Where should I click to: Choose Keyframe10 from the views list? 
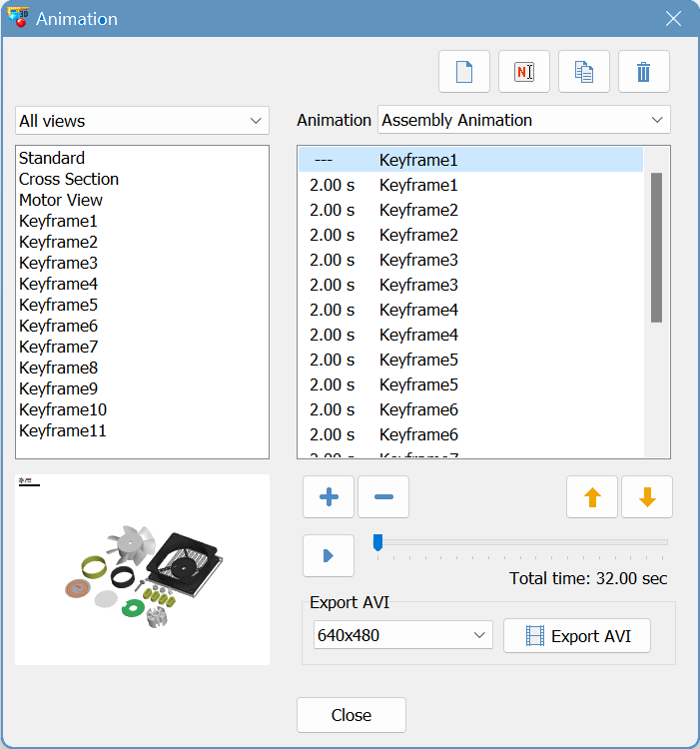click(x=63, y=409)
